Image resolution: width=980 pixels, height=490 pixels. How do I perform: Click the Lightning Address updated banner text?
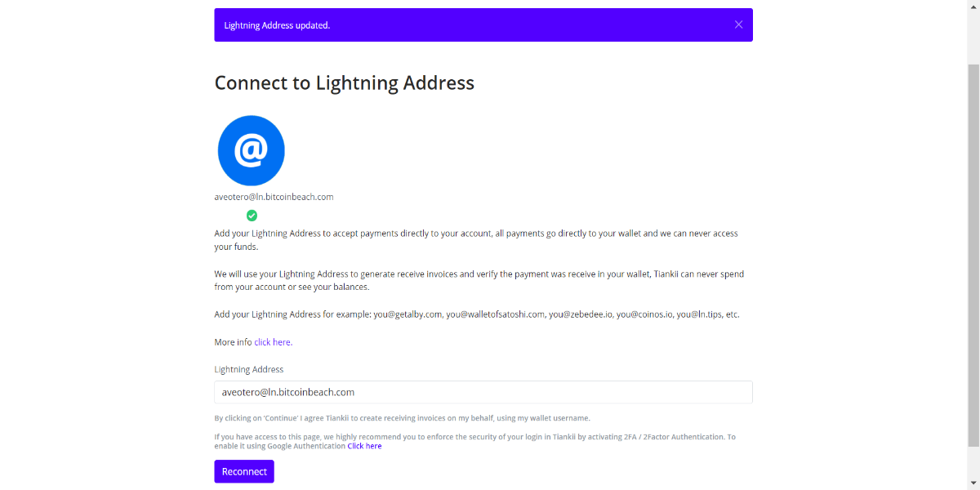tap(277, 25)
